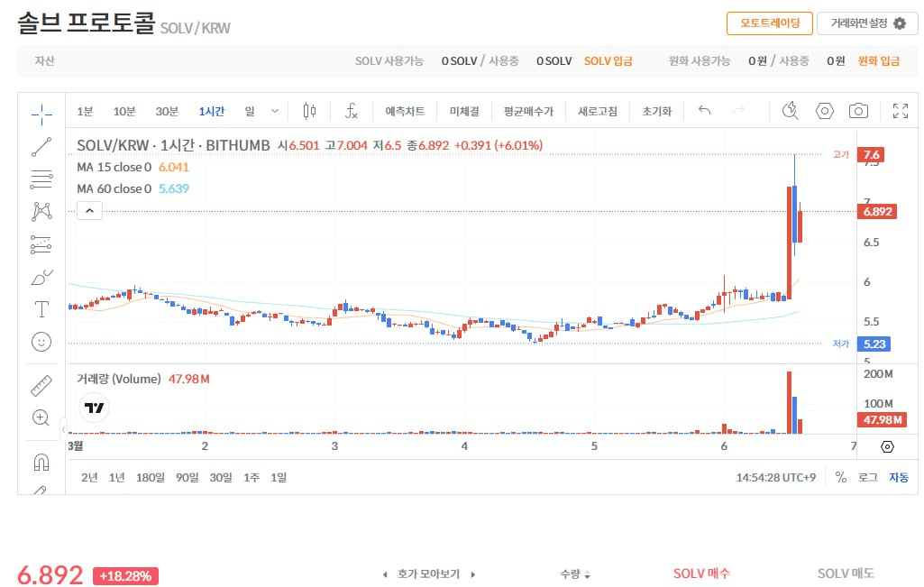The image size is (924, 587).
Task: Open candlestick chart style selector
Action: click(310, 111)
